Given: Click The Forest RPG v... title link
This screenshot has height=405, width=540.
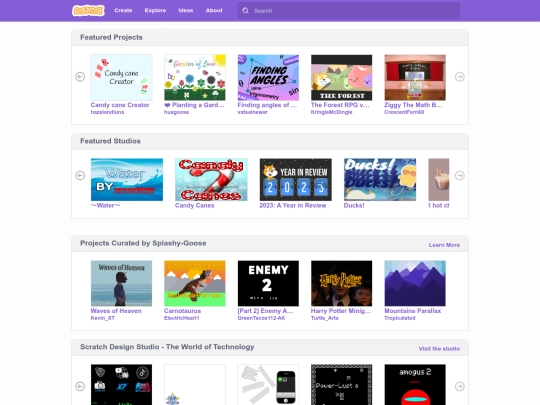Looking at the screenshot, I should coord(340,105).
